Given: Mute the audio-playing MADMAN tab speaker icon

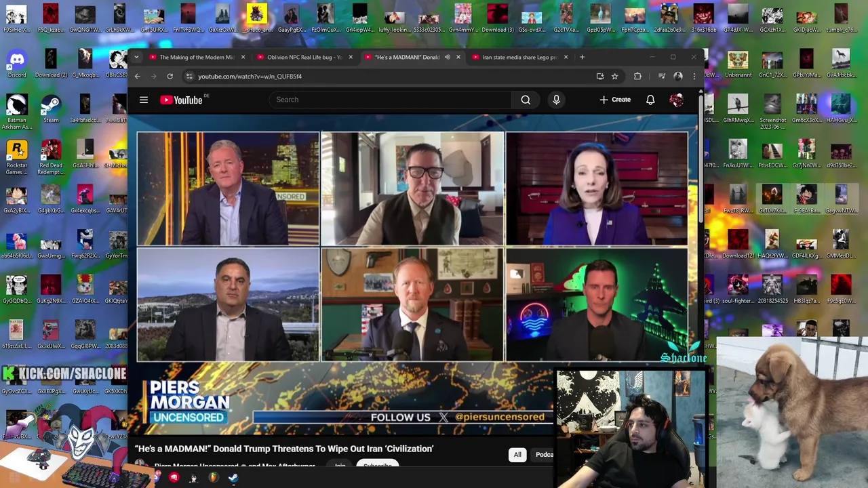Looking at the screenshot, I should 447,58.
